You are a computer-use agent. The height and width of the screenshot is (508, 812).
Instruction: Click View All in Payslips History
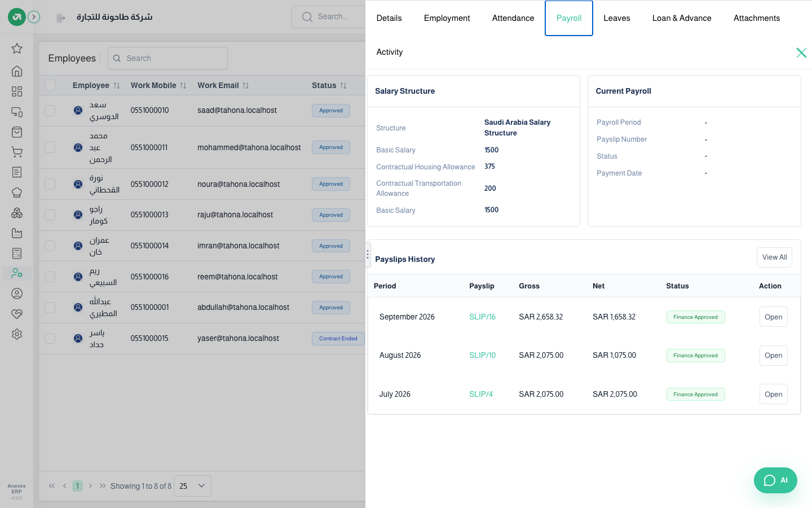pos(774,257)
